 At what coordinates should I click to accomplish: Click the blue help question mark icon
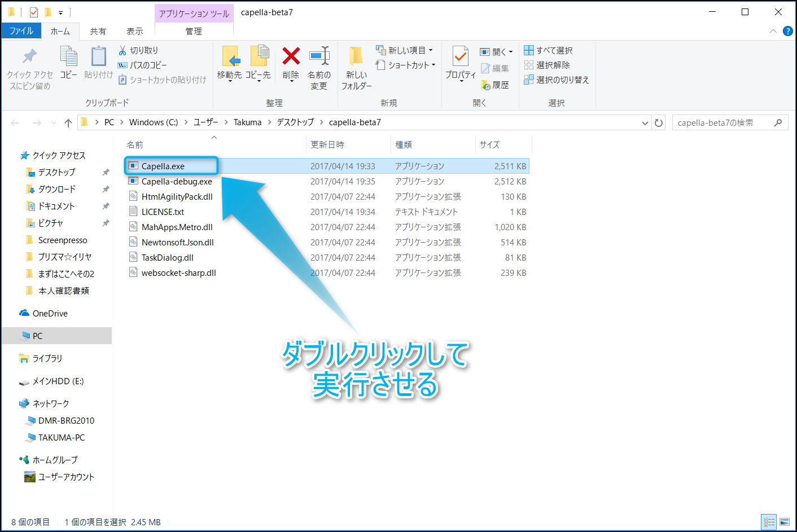[787, 31]
